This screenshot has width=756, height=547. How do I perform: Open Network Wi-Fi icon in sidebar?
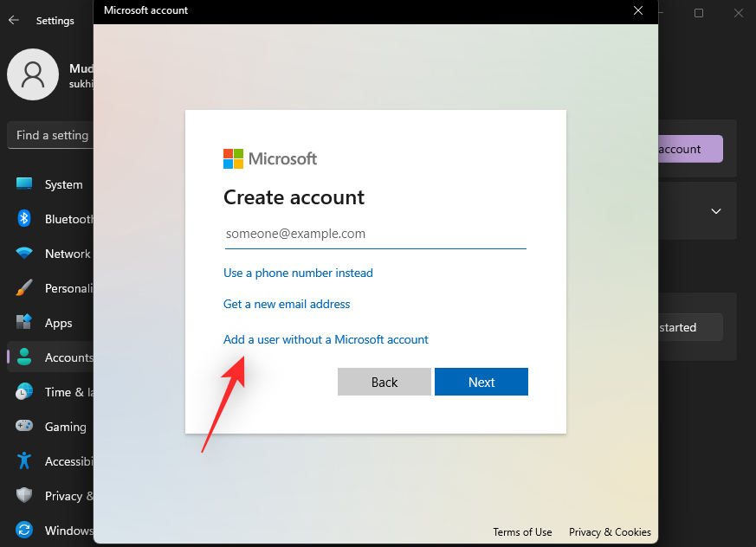24,253
